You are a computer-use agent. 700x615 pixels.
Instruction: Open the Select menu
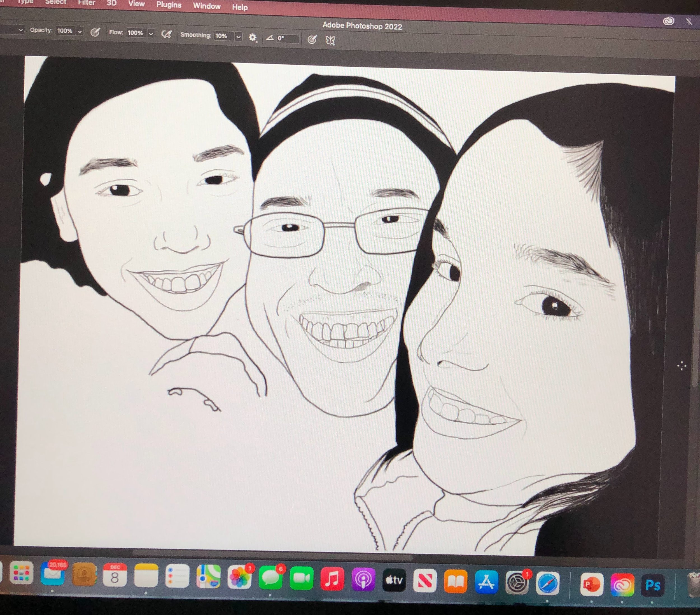(x=55, y=2)
